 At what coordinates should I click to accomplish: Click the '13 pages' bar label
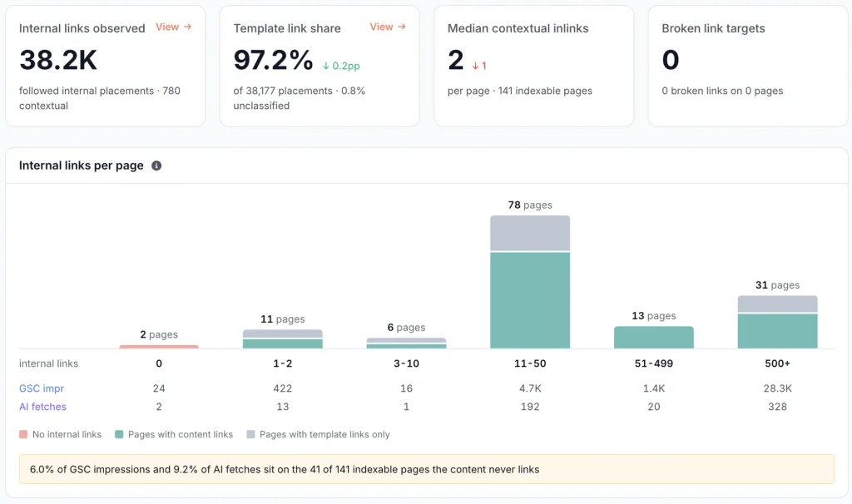tap(654, 315)
